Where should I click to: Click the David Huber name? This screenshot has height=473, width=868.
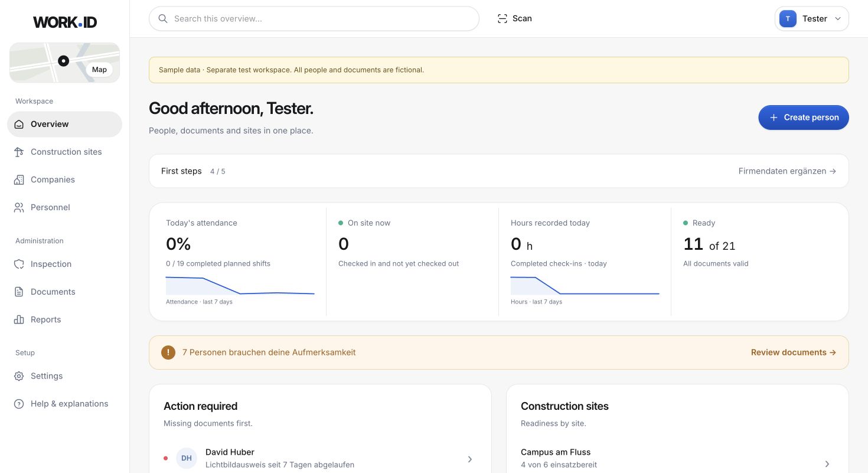coord(230,452)
